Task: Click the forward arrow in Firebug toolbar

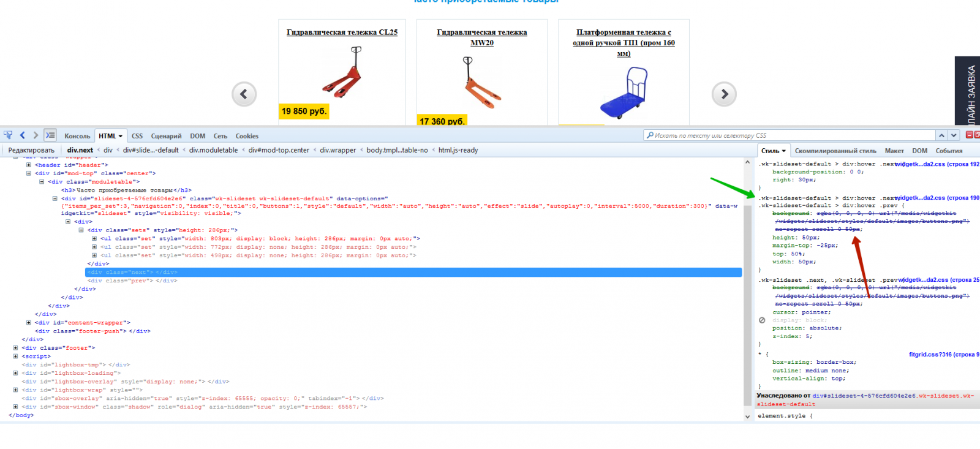Action: pos(36,135)
